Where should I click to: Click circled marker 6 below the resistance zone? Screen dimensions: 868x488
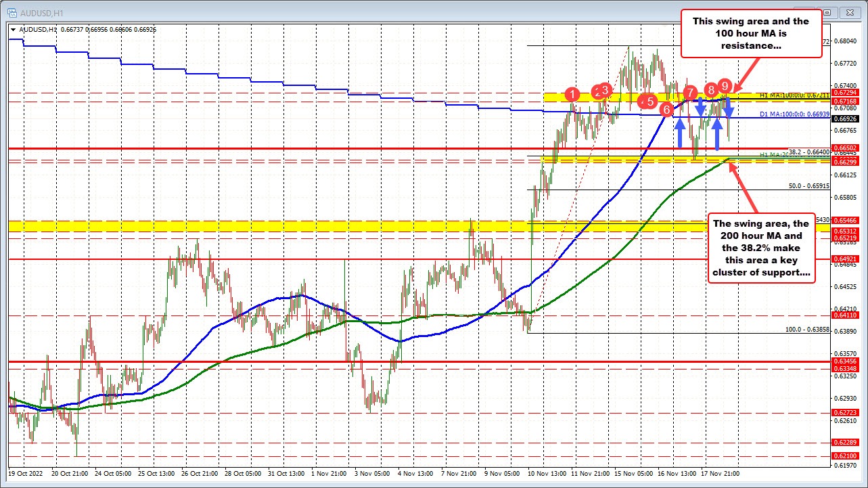pyautogui.click(x=666, y=108)
